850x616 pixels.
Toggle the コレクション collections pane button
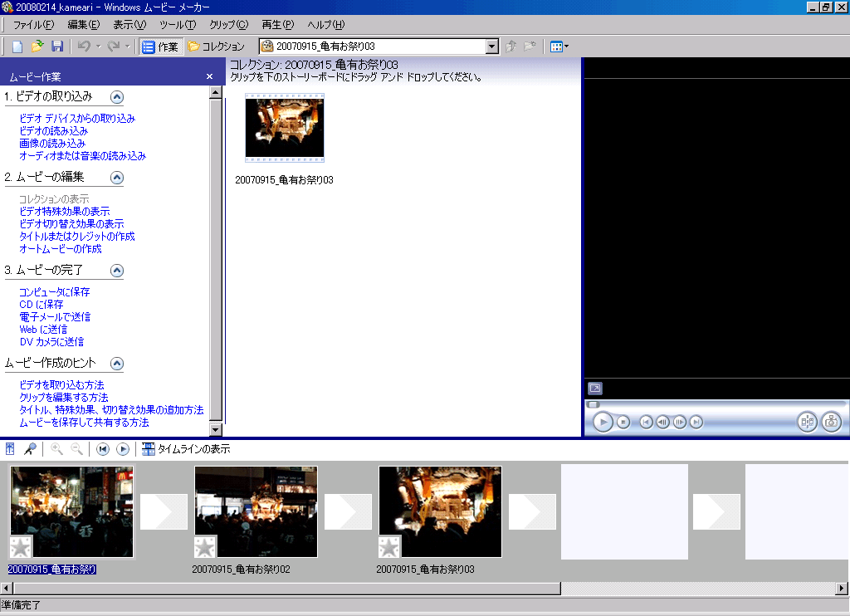217,46
